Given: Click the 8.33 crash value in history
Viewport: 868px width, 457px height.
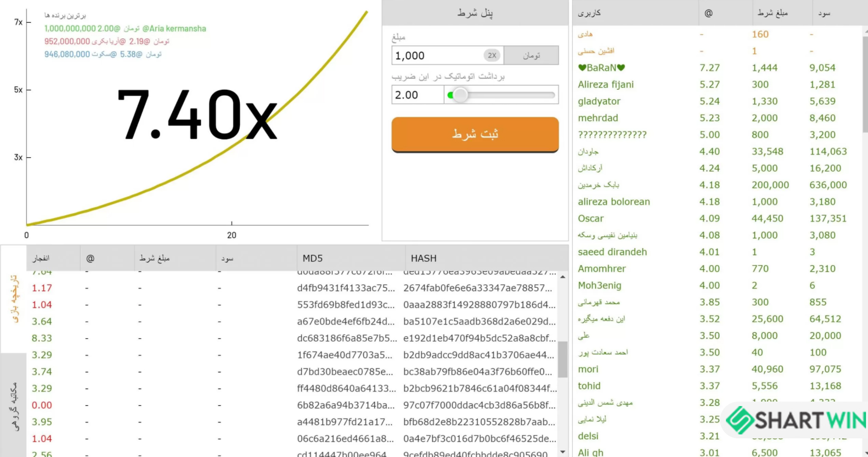Looking at the screenshot, I should point(42,338).
